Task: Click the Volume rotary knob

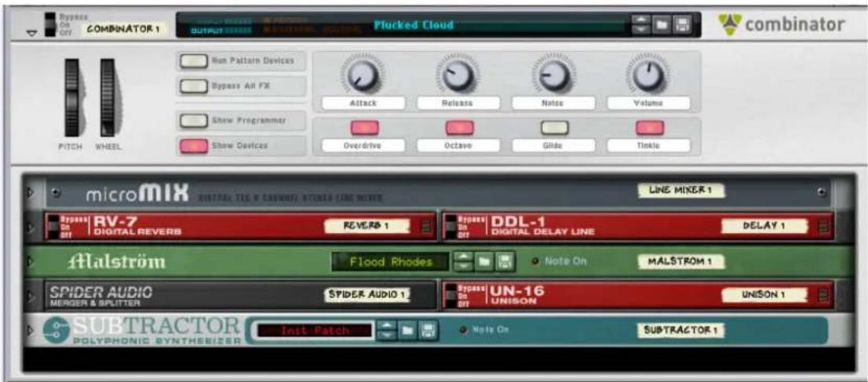Action: [x=648, y=75]
